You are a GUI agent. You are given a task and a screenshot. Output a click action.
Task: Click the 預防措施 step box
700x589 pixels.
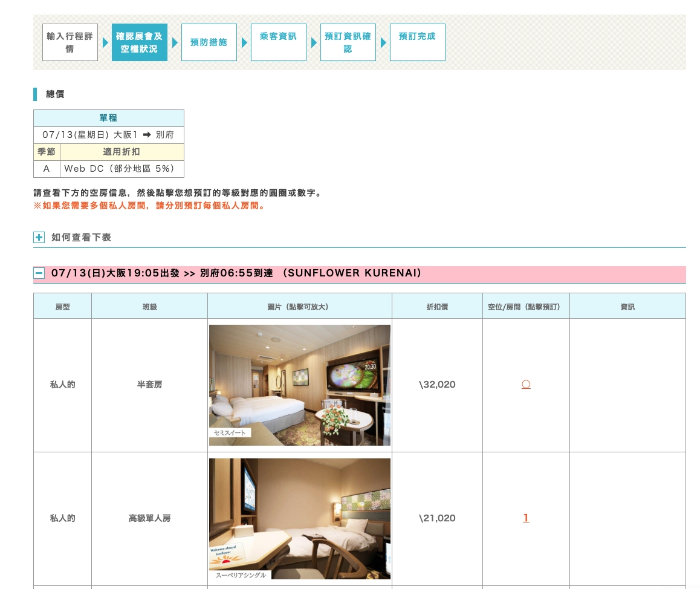tap(209, 42)
